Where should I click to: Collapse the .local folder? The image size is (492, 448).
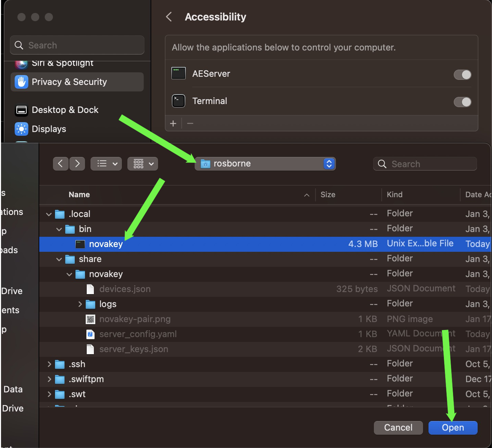[x=49, y=214]
